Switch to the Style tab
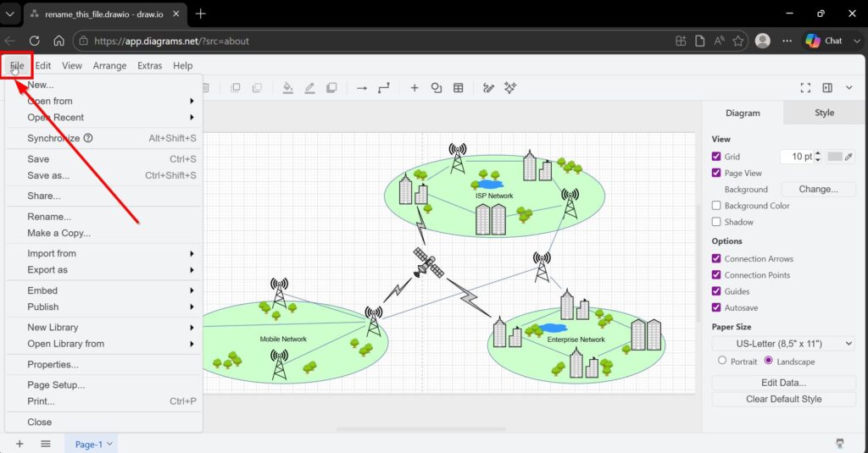This screenshot has width=868, height=453. pyautogui.click(x=824, y=113)
